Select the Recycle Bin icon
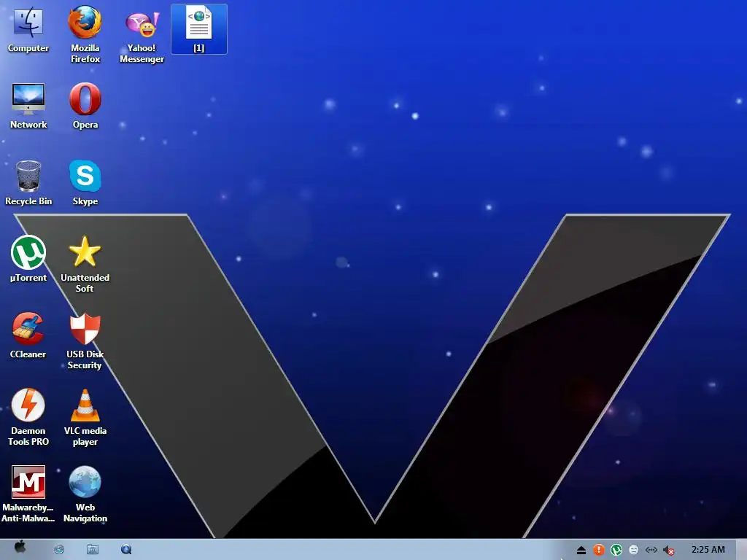This screenshot has width=747, height=560. (x=28, y=182)
